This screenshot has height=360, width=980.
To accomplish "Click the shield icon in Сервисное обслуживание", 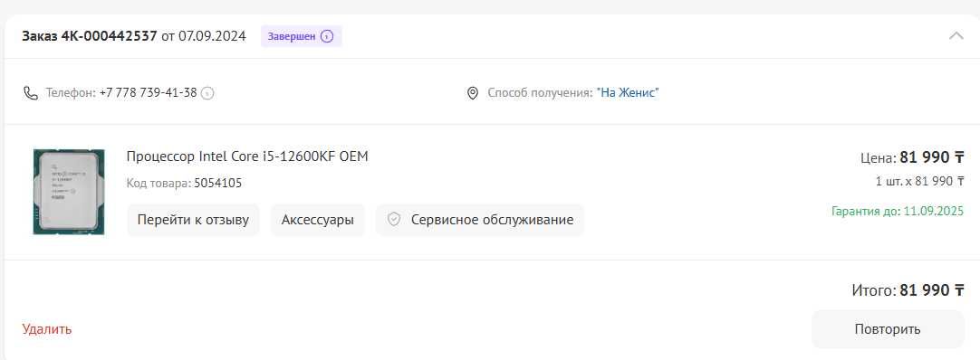I will tap(394, 220).
